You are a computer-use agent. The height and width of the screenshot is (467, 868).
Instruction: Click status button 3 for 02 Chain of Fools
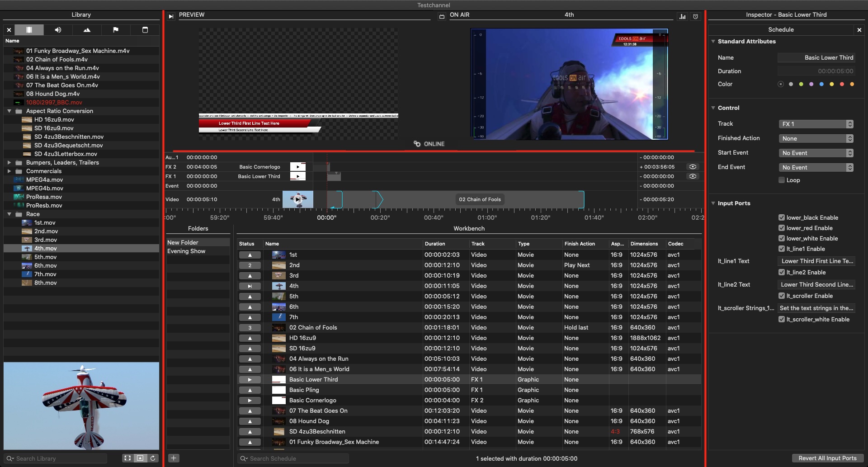point(250,328)
